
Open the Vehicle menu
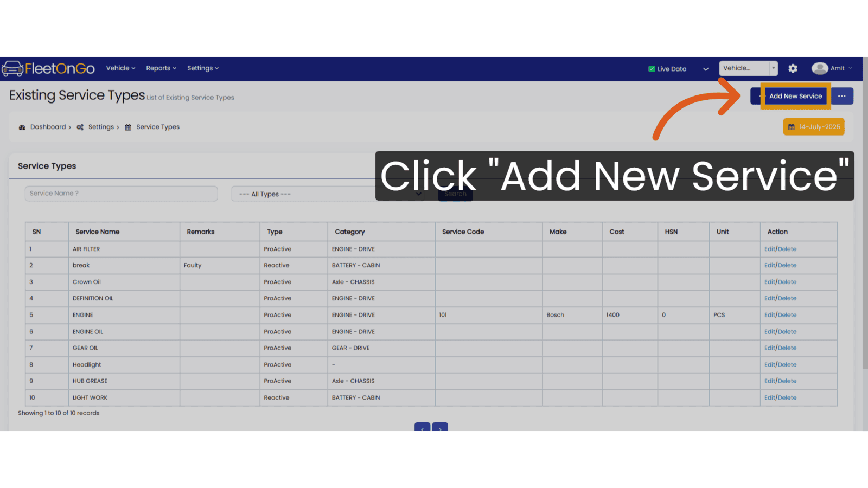tap(120, 68)
